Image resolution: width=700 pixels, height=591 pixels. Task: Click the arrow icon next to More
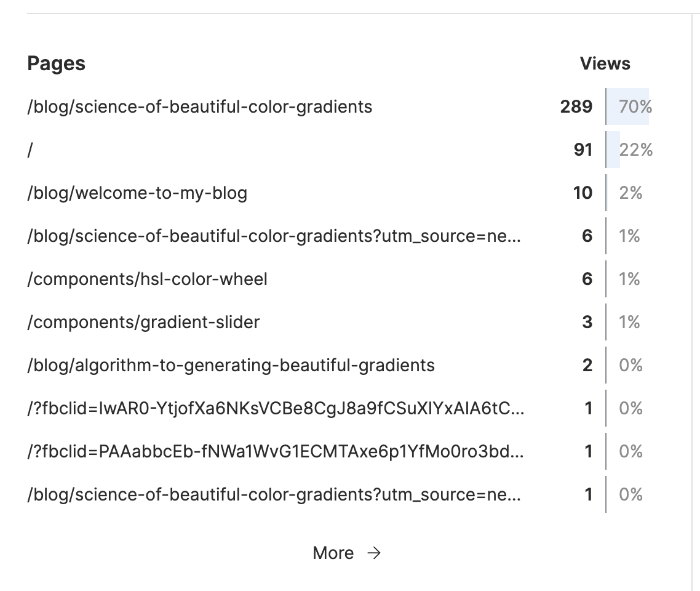pos(374,553)
